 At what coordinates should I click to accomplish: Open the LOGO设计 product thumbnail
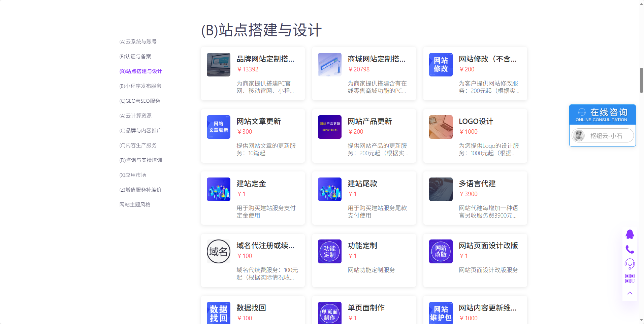point(441,127)
